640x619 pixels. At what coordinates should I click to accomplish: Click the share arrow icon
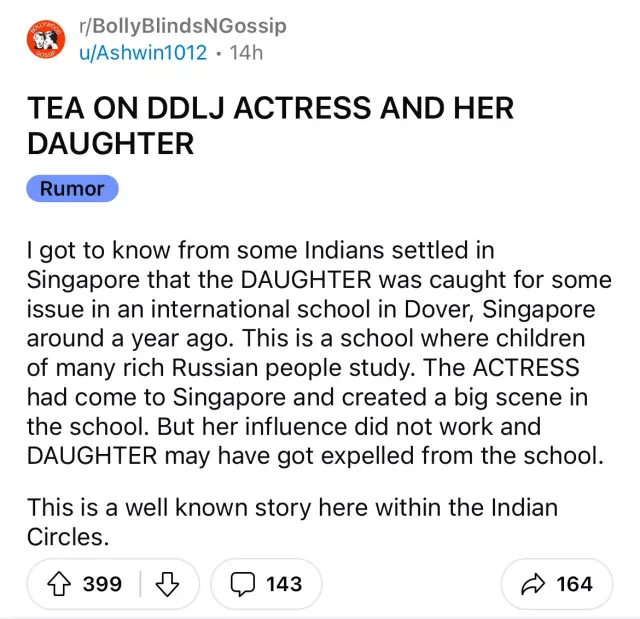[532, 584]
